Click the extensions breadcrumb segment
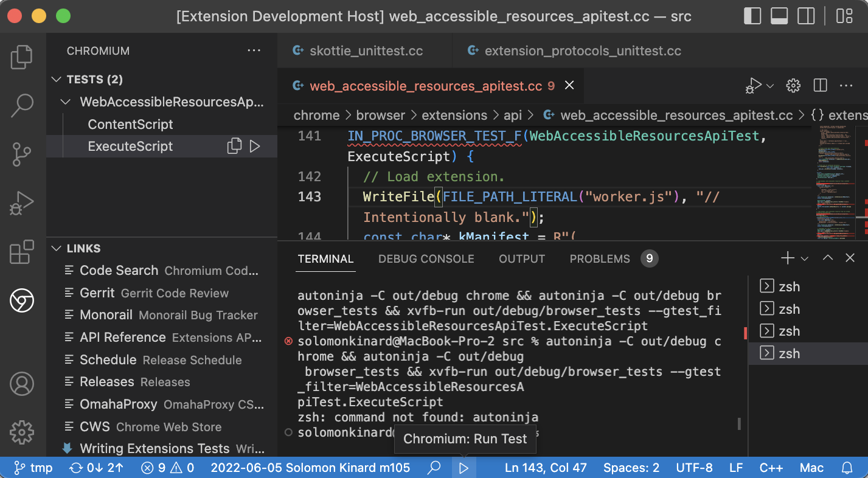868x478 pixels. click(x=454, y=115)
